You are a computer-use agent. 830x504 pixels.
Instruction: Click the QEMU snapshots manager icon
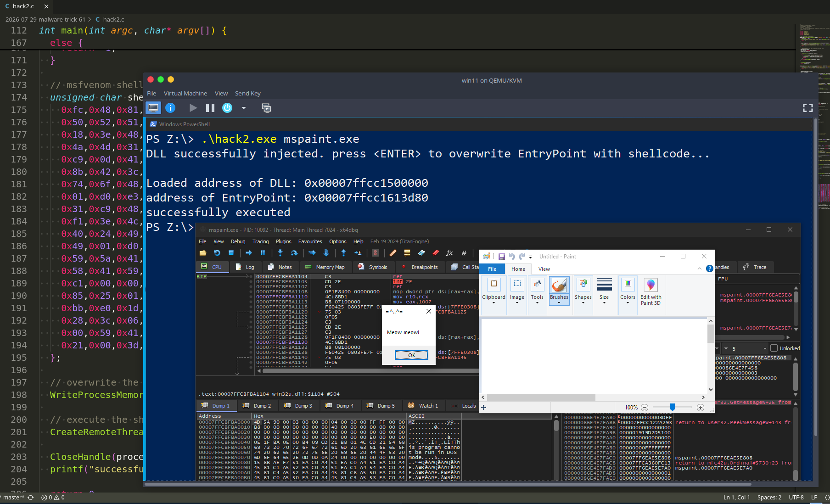click(x=266, y=108)
